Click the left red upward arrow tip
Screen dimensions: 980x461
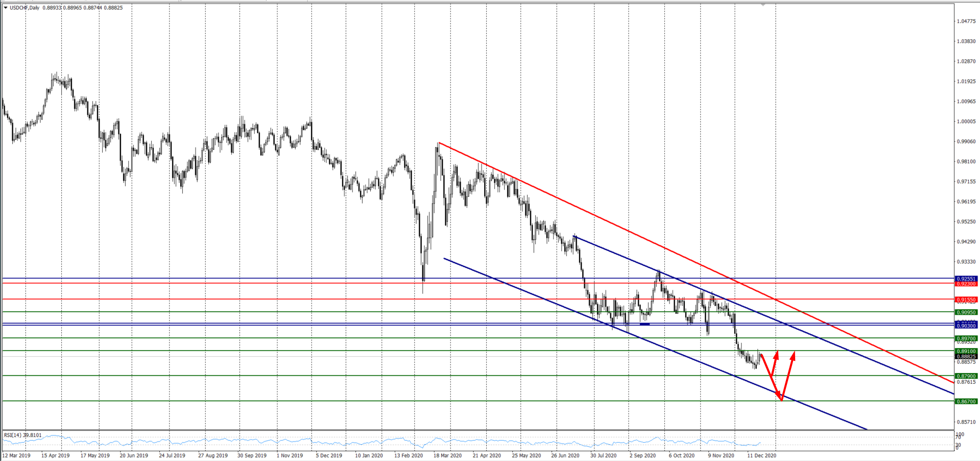click(777, 352)
